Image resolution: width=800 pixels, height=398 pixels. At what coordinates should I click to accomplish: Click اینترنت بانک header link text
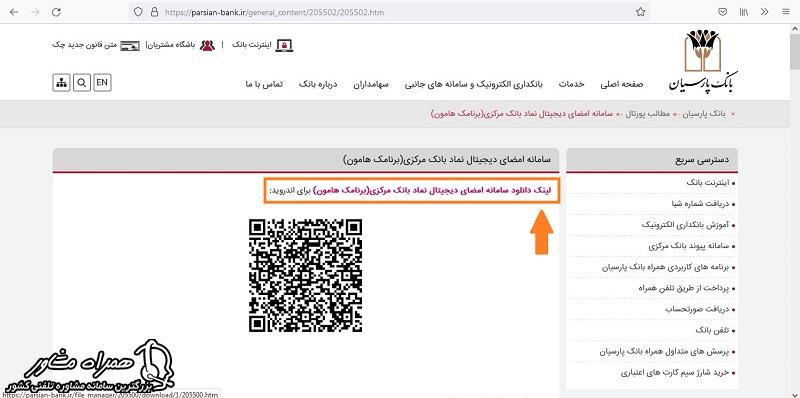pos(252,45)
